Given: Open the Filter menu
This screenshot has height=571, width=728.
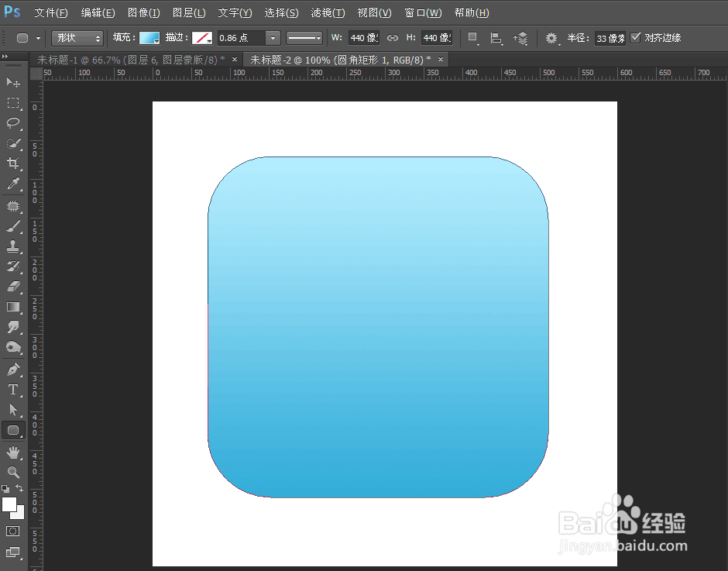Looking at the screenshot, I should (x=328, y=12).
